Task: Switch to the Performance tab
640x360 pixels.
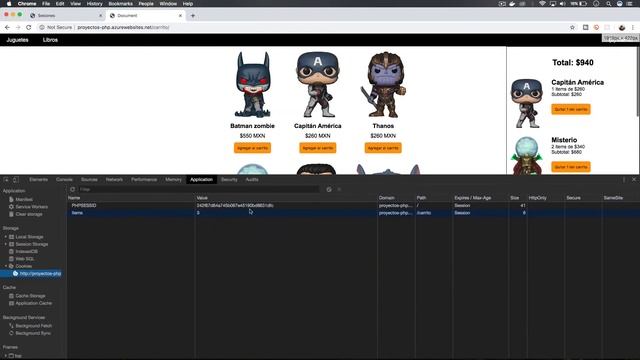Action: pyautogui.click(x=144, y=180)
